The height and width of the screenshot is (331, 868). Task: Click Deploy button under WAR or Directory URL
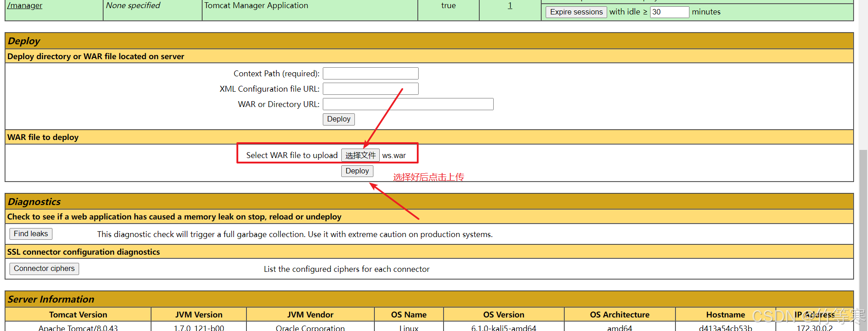pyautogui.click(x=339, y=119)
